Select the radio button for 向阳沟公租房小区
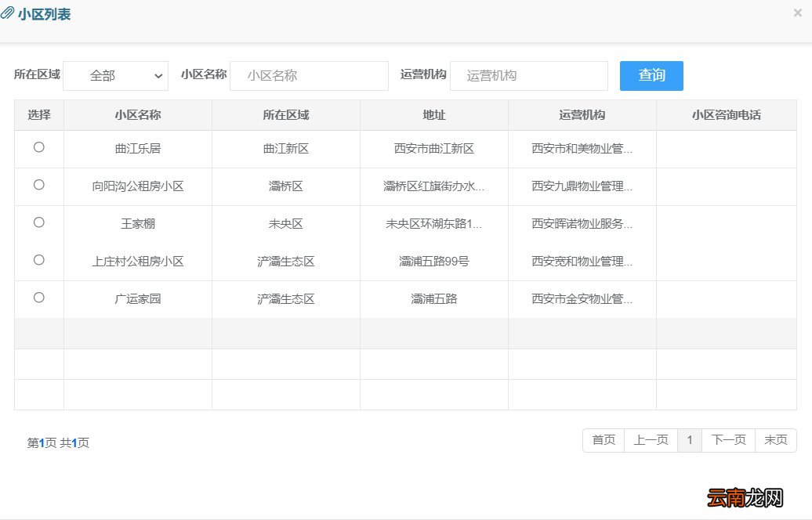The height and width of the screenshot is (520, 812). (38, 186)
